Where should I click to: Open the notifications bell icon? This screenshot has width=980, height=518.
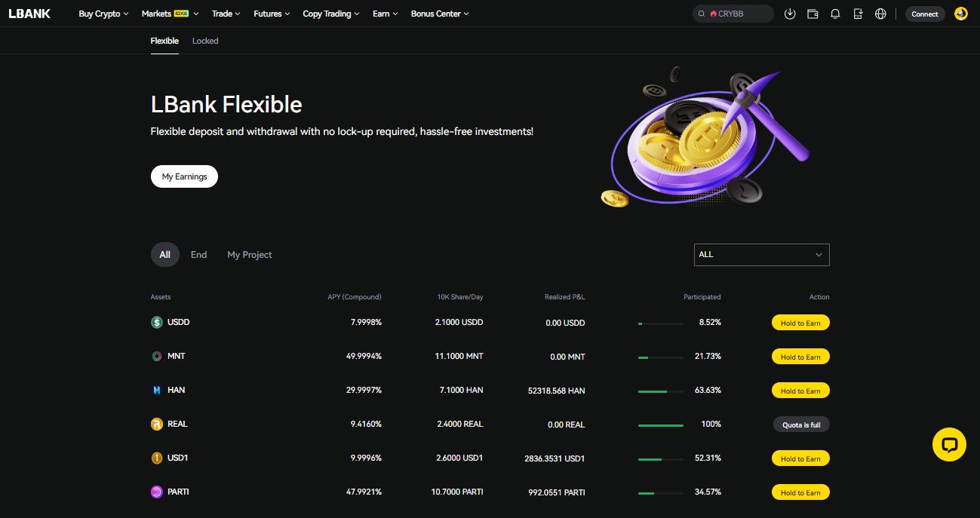click(x=835, y=14)
